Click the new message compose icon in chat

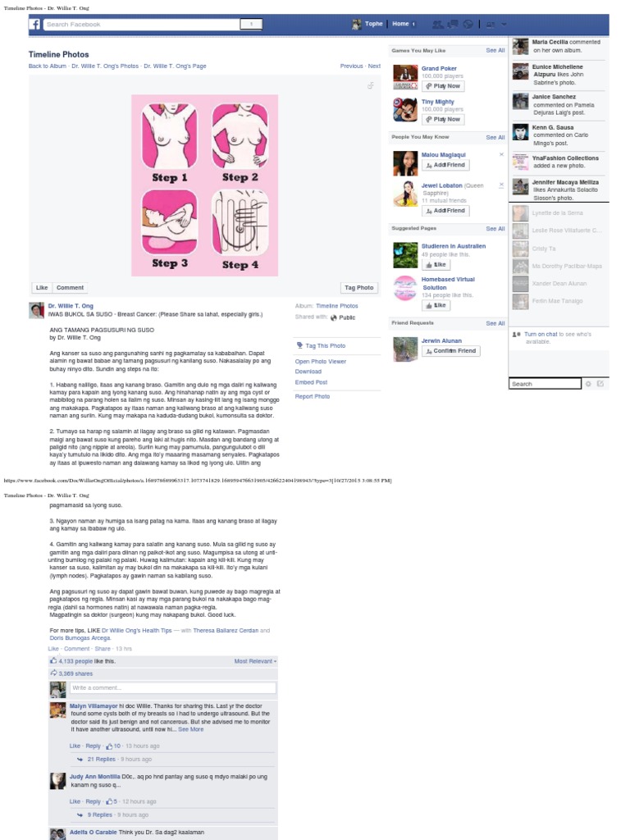(x=600, y=384)
